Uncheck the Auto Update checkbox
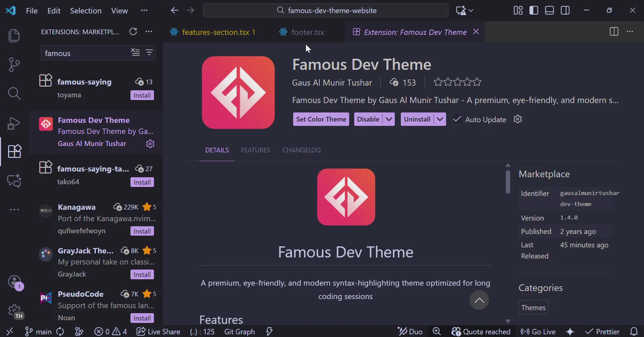 point(458,119)
